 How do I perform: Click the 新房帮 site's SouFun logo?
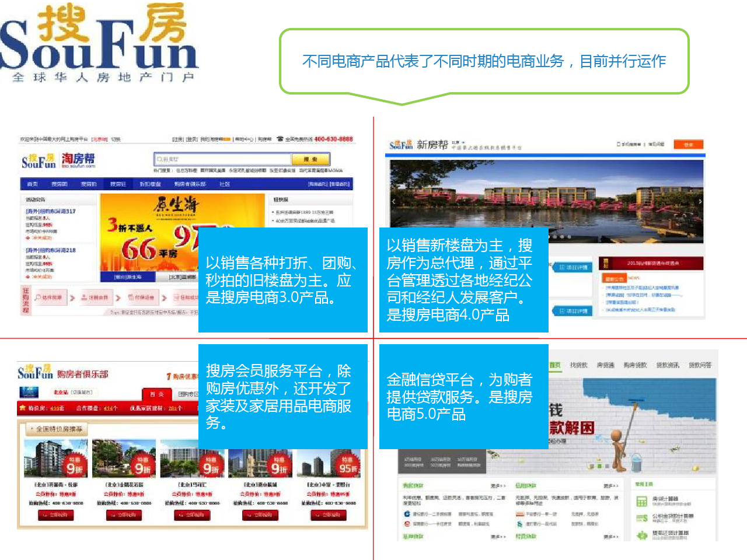[401, 145]
